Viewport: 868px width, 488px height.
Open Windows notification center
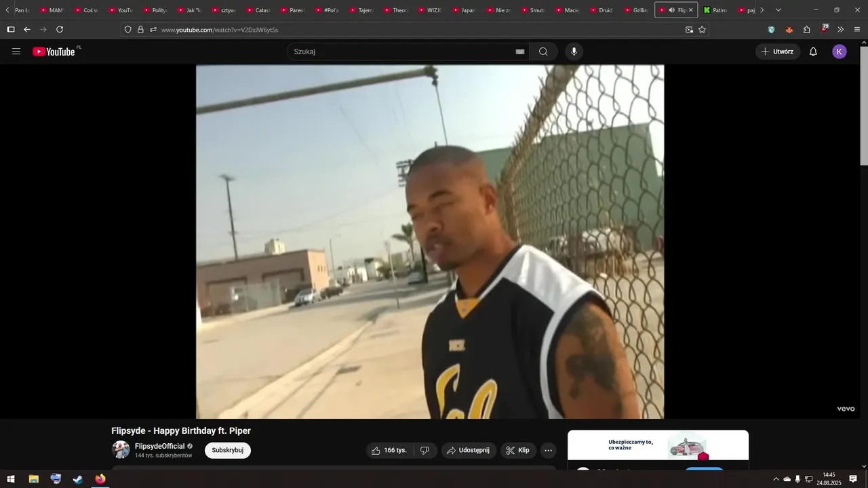coord(853,479)
